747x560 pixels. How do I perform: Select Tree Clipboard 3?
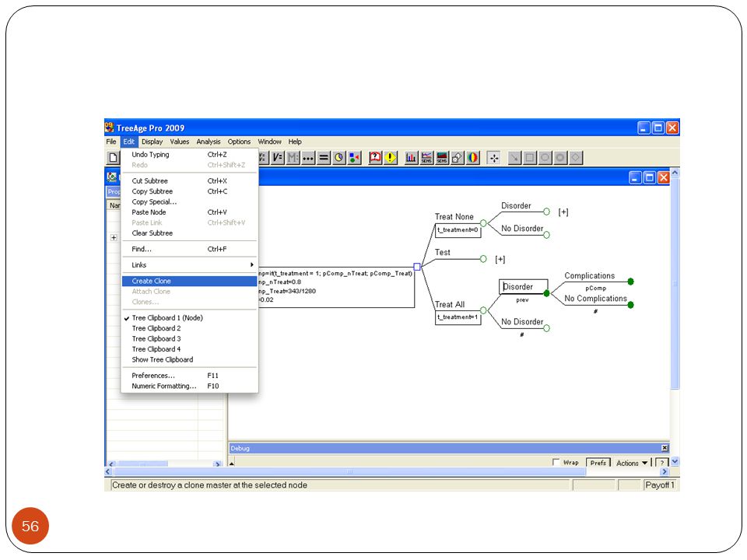tap(190, 338)
